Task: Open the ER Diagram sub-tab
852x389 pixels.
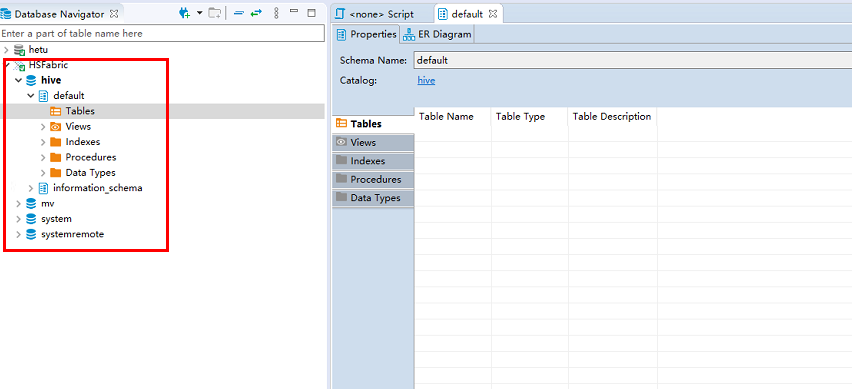Action: 437,35
